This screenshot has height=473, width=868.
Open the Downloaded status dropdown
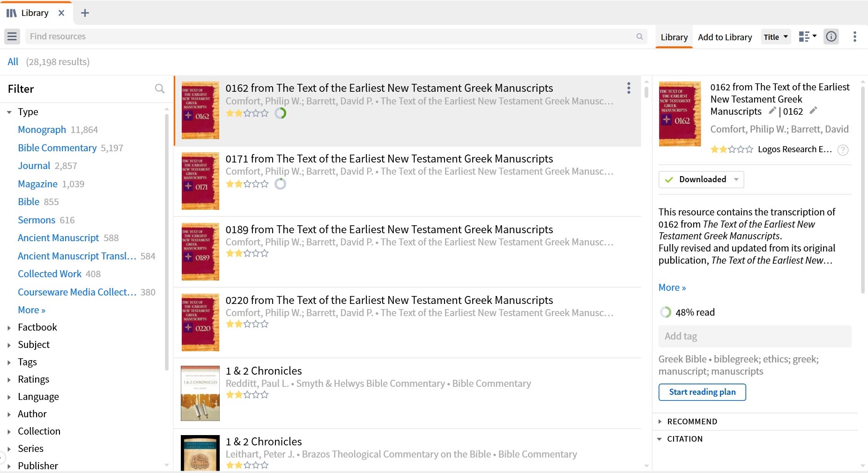point(701,179)
